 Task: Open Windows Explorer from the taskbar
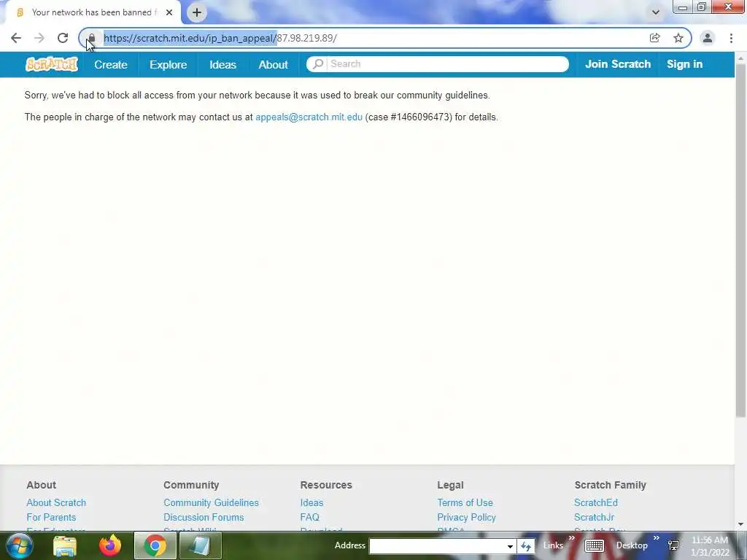coord(65,545)
